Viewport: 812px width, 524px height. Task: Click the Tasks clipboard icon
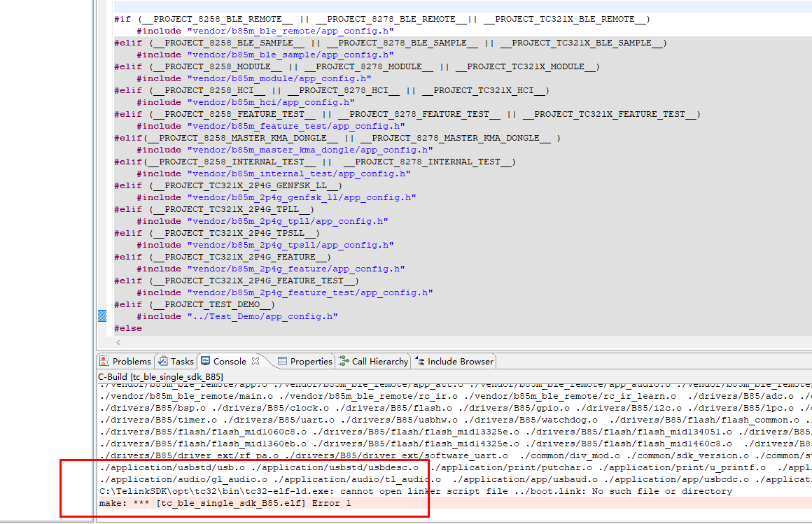tap(163, 361)
